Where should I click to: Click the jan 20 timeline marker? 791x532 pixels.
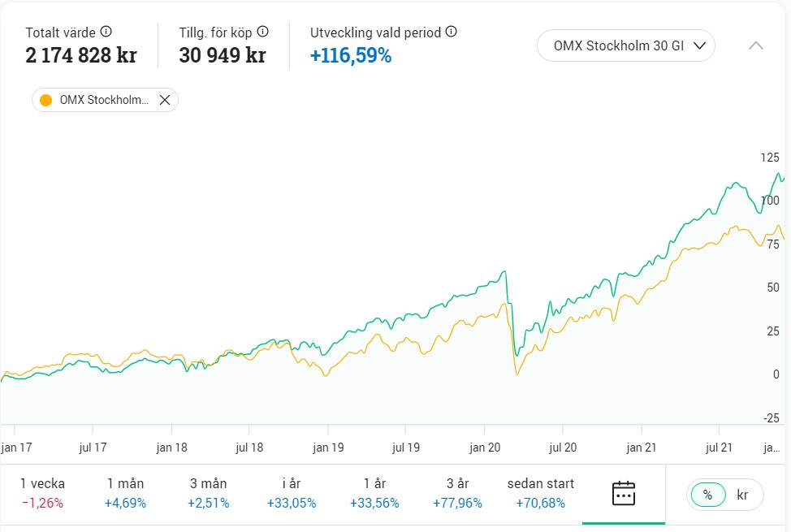pyautogui.click(x=485, y=447)
